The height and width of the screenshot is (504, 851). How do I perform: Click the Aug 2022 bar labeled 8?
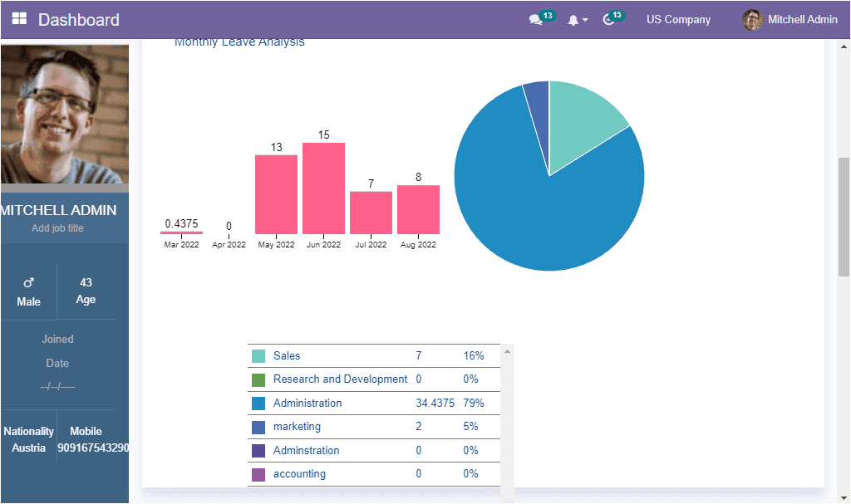[x=419, y=209]
